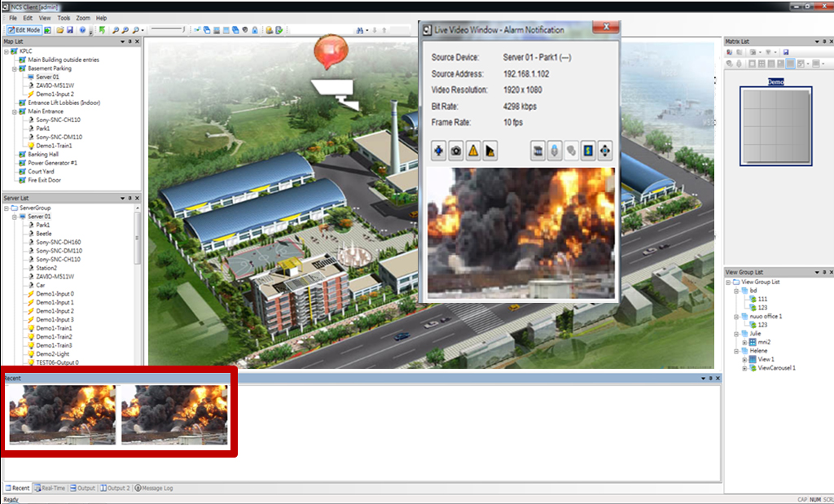834x504 pixels.
Task: Open the second recent alarm thumbnail
Action: [x=174, y=414]
